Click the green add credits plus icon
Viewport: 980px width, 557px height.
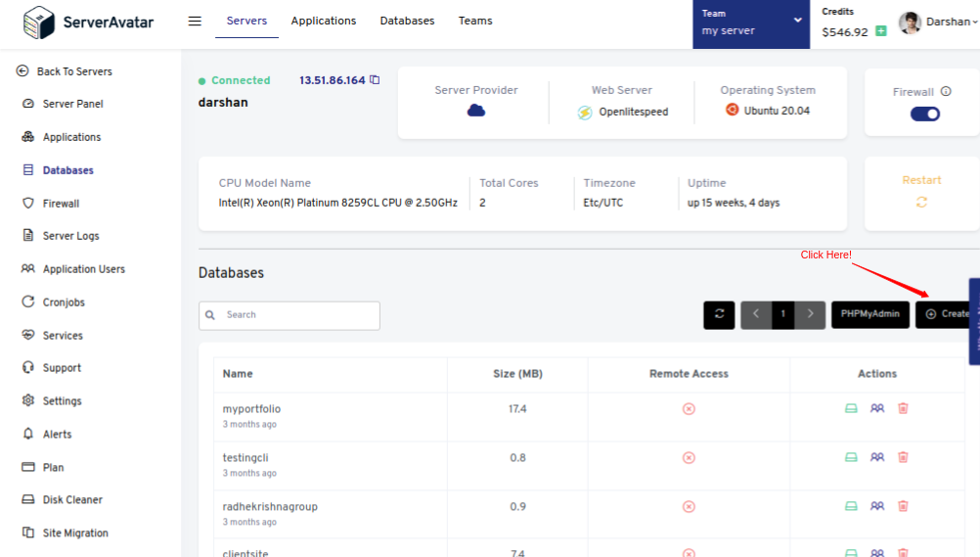(x=881, y=30)
